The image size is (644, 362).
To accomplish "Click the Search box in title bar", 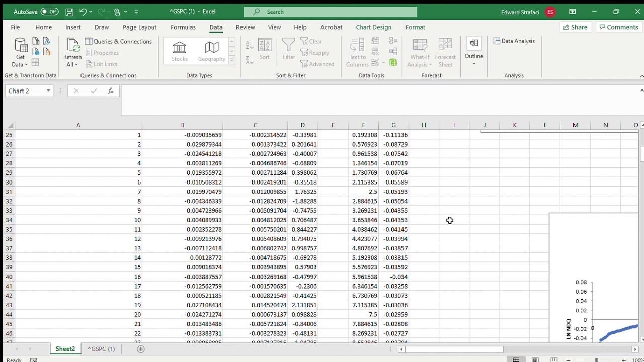I will [331, 12].
